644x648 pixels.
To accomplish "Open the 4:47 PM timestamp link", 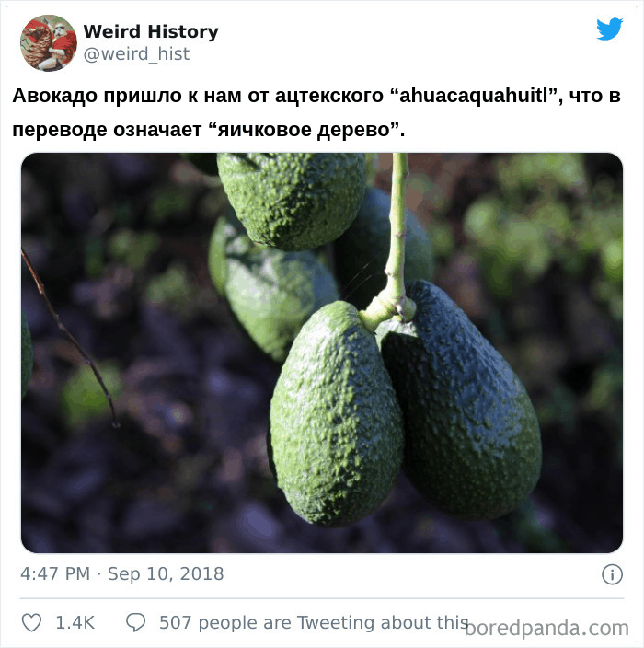I will click(55, 574).
